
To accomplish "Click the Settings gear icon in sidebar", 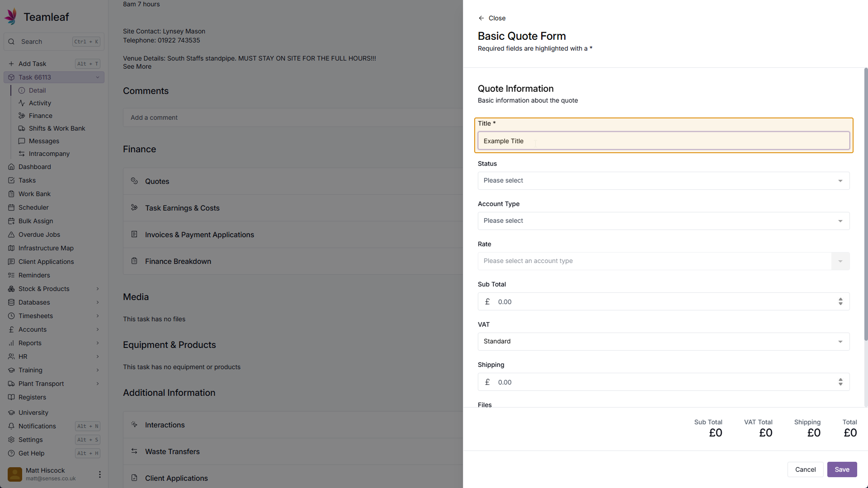I will tap(11, 440).
